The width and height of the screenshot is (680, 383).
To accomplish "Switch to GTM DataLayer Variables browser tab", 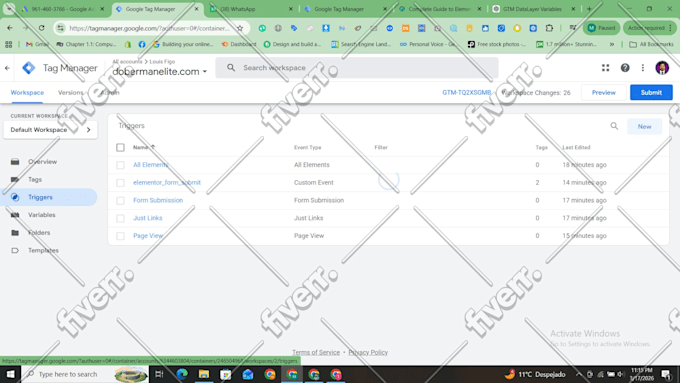I will 533,9.
